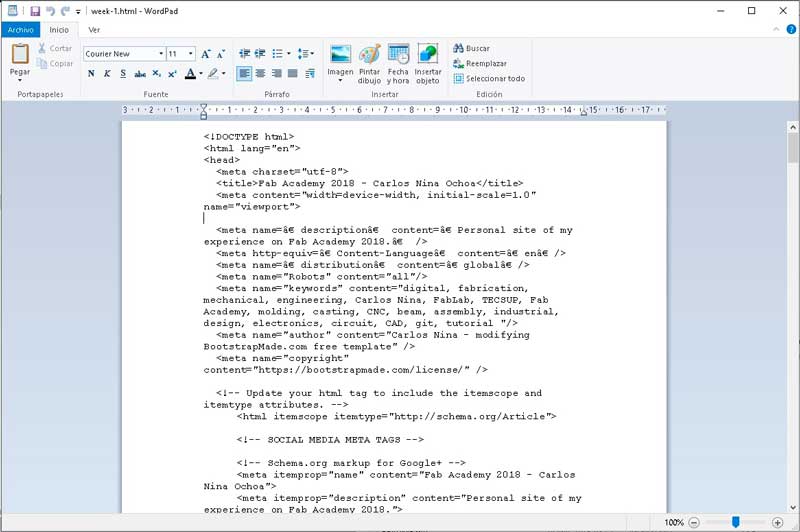Click the "<!DOCTYPE html>" line in document
The width and height of the screenshot is (800, 532).
tap(249, 137)
